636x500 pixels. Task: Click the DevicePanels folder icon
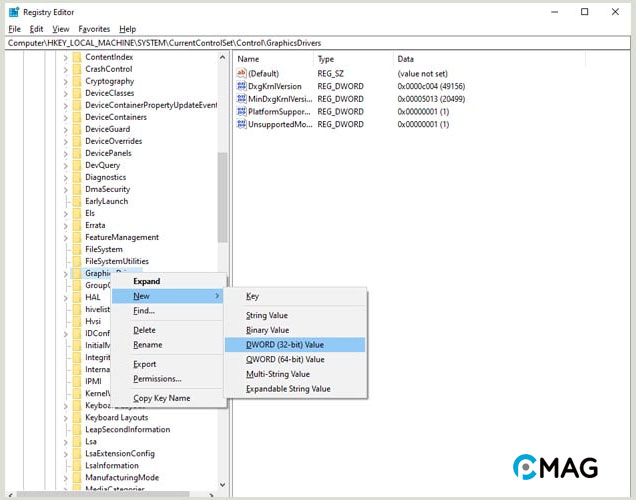77,153
